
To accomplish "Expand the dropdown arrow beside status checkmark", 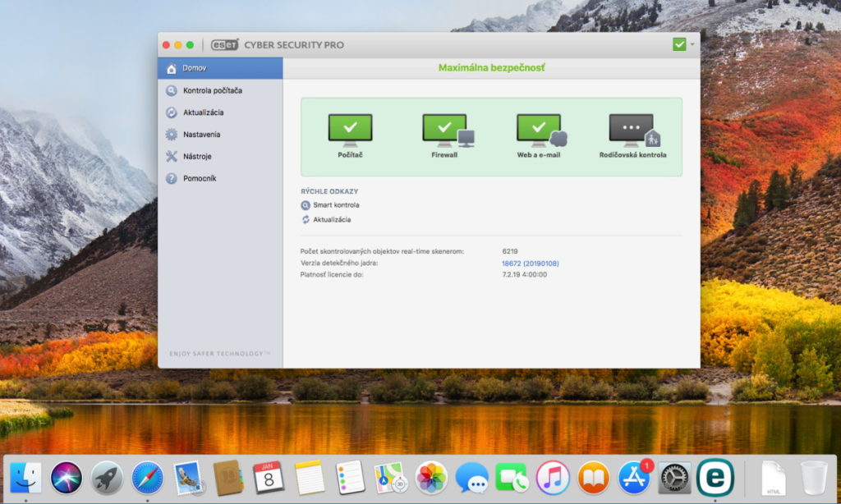I will click(692, 44).
